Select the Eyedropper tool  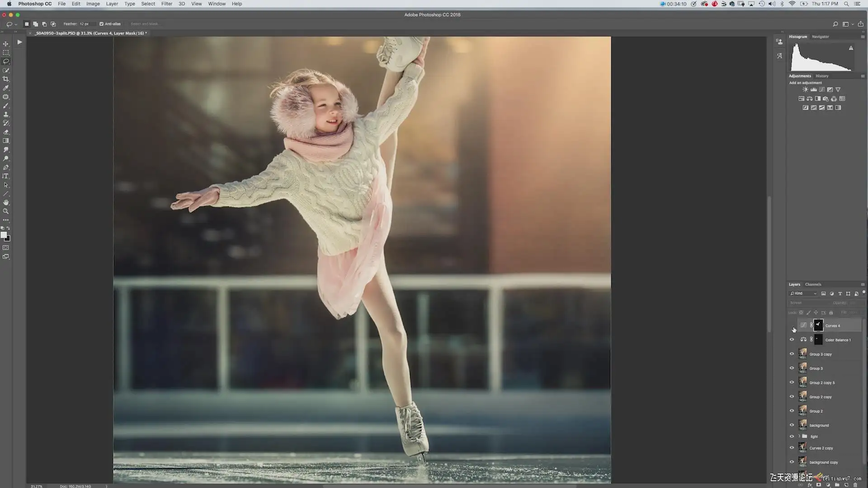click(6, 88)
